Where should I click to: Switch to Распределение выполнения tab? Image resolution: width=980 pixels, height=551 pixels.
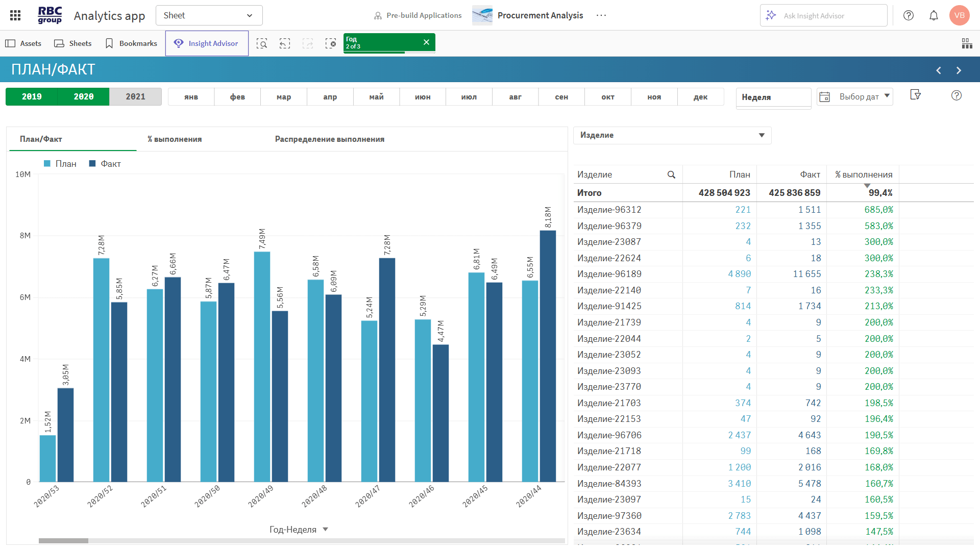coord(329,139)
